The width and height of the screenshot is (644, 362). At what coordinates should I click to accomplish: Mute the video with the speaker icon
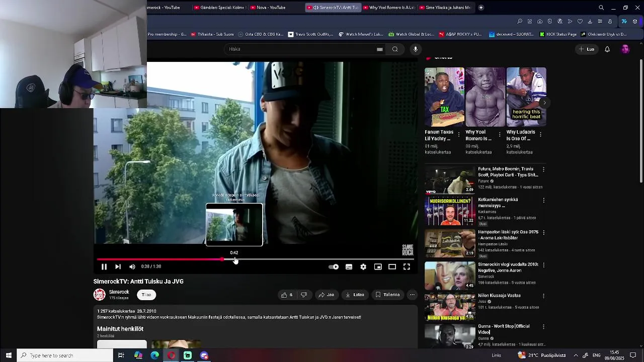pos(132,266)
